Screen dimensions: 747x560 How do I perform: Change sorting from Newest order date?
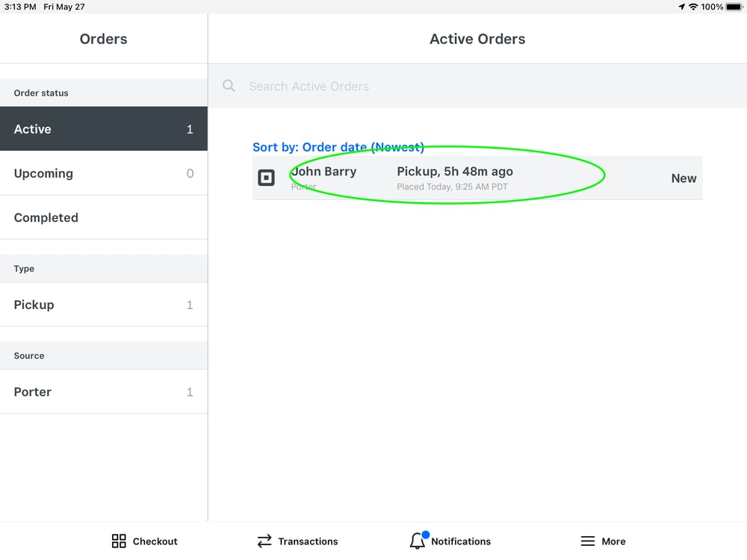click(338, 147)
